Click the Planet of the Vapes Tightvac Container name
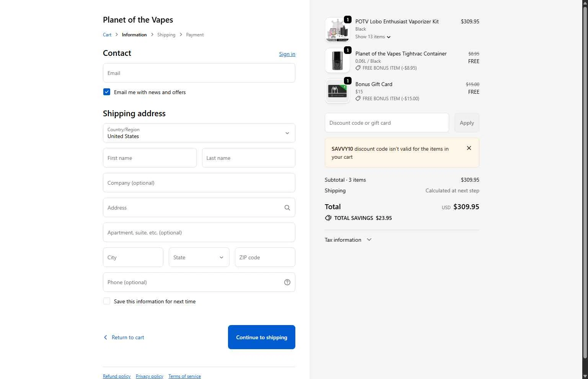This screenshot has height=379, width=588. (x=401, y=54)
